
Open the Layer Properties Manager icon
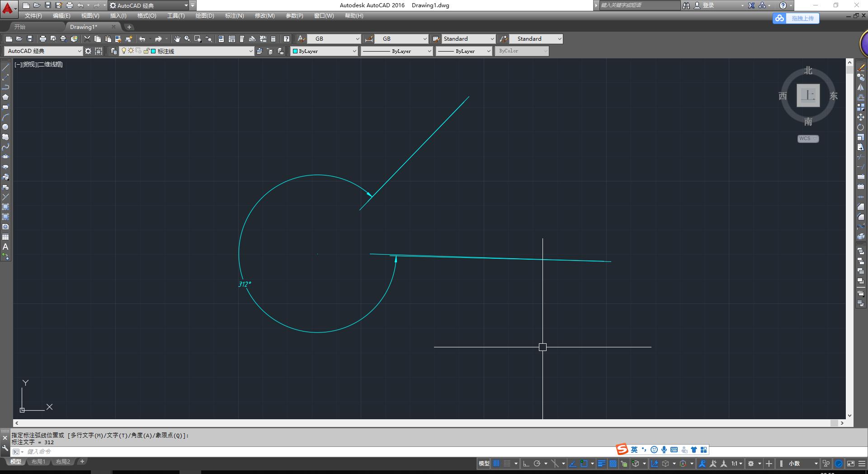point(113,51)
